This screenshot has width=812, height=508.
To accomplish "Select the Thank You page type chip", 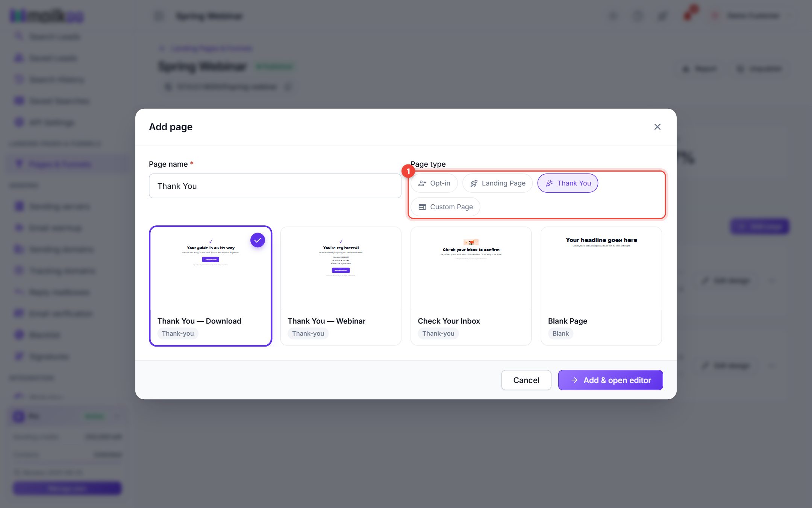I will (x=568, y=183).
